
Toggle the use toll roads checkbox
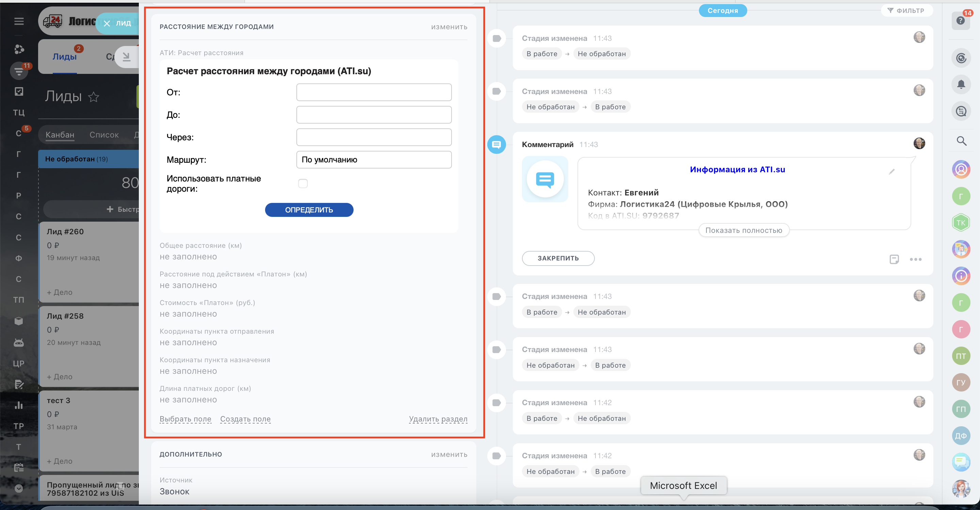tap(303, 184)
